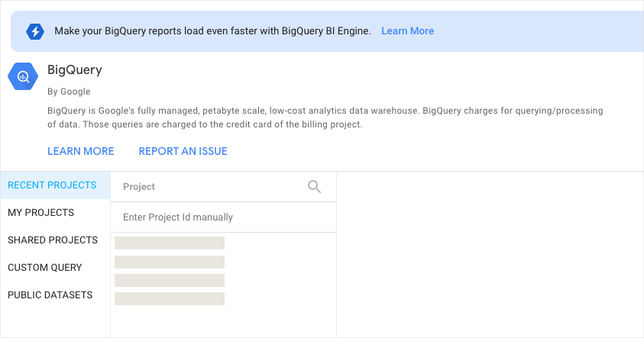Image resolution: width=644 pixels, height=338 pixels.
Task: Open the Learn More link in the banner
Action: [407, 31]
